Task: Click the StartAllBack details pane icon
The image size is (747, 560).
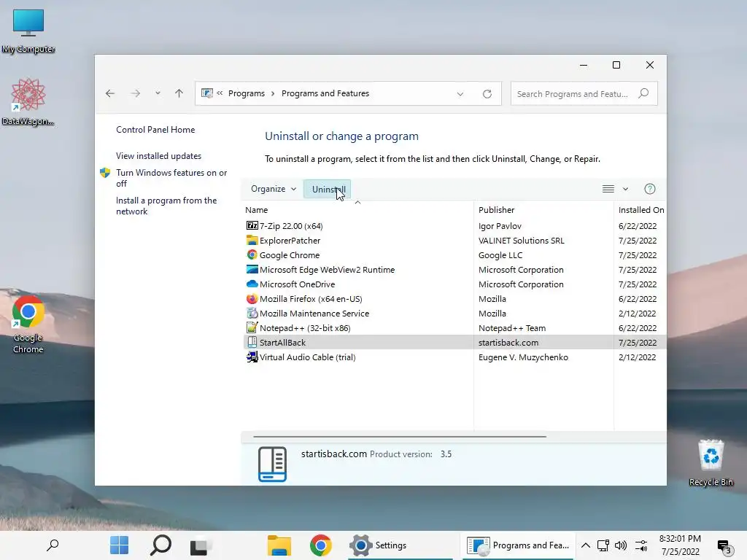Action: coord(272,464)
